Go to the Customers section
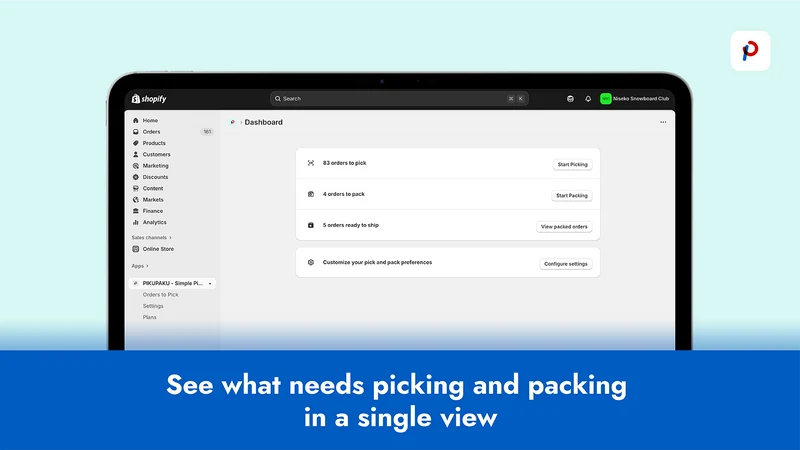 click(156, 154)
